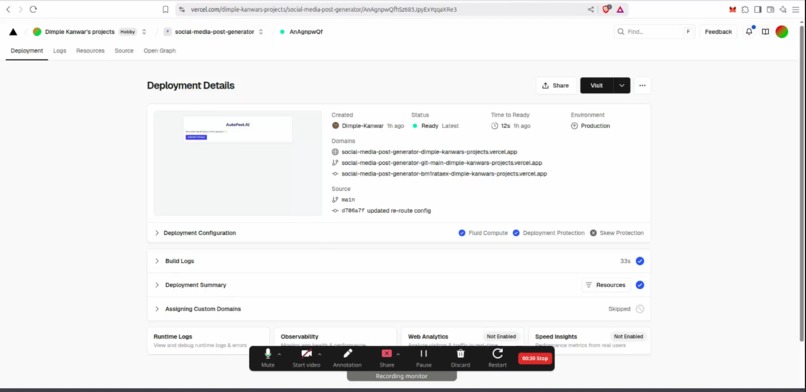Click the Deployment Protection check badge
This screenshot has width=806, height=392.
click(516, 233)
